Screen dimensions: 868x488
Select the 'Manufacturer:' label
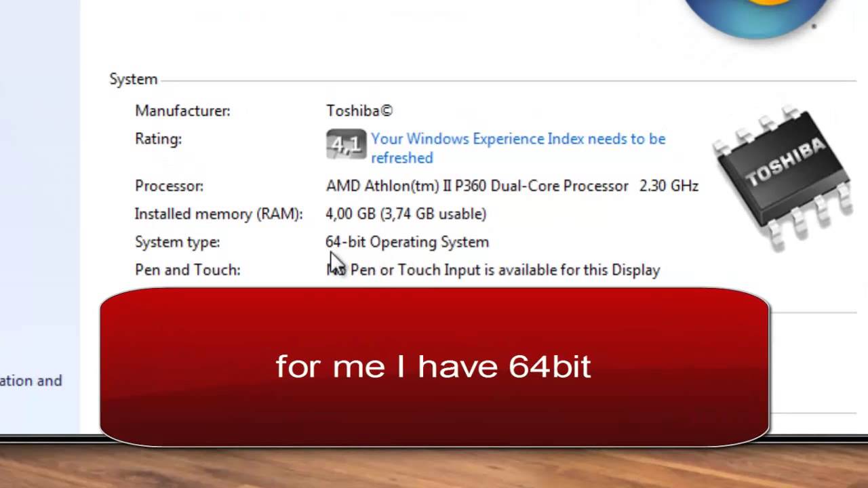(x=182, y=110)
